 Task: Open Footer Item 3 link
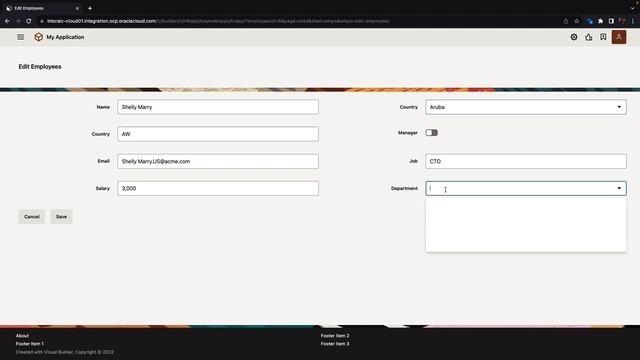[335, 344]
